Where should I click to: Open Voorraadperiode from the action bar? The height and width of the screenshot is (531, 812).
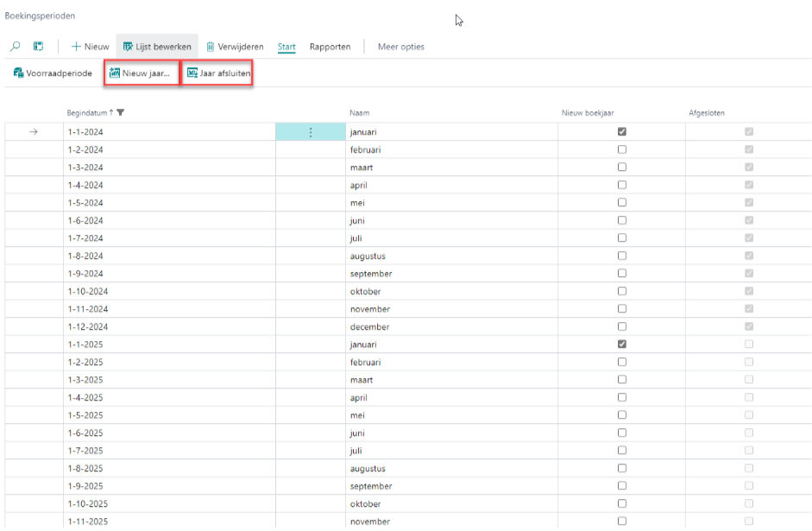[x=54, y=73]
